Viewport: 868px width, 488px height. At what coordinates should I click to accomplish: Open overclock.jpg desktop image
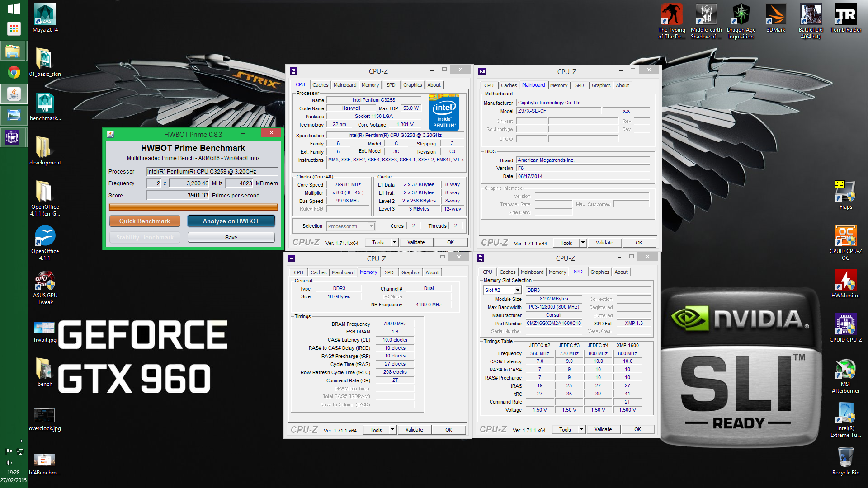coord(45,418)
